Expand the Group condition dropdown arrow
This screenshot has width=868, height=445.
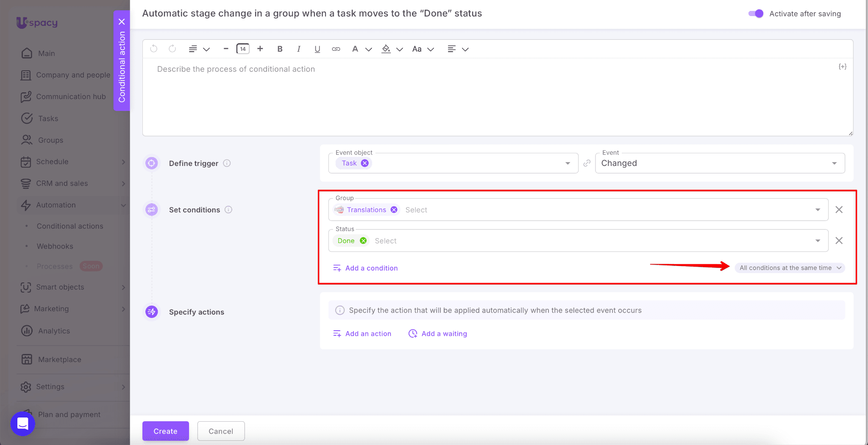click(x=818, y=210)
